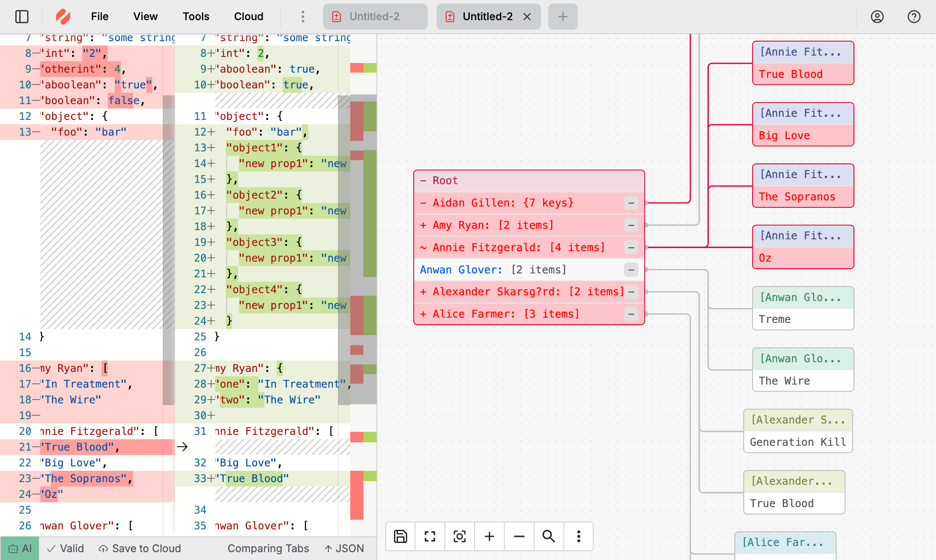Image resolution: width=936 pixels, height=560 pixels.
Task: Close the active Untitled-2 tab
Action: coord(527,17)
